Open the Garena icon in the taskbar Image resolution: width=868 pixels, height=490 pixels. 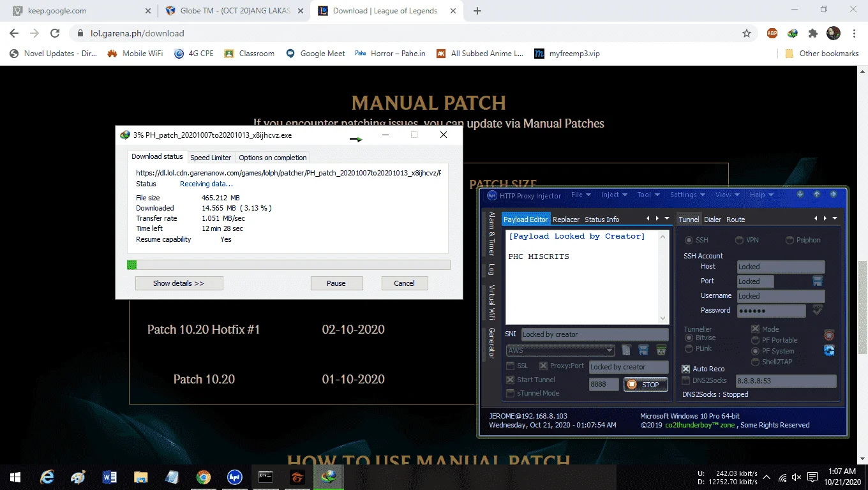pyautogui.click(x=297, y=477)
